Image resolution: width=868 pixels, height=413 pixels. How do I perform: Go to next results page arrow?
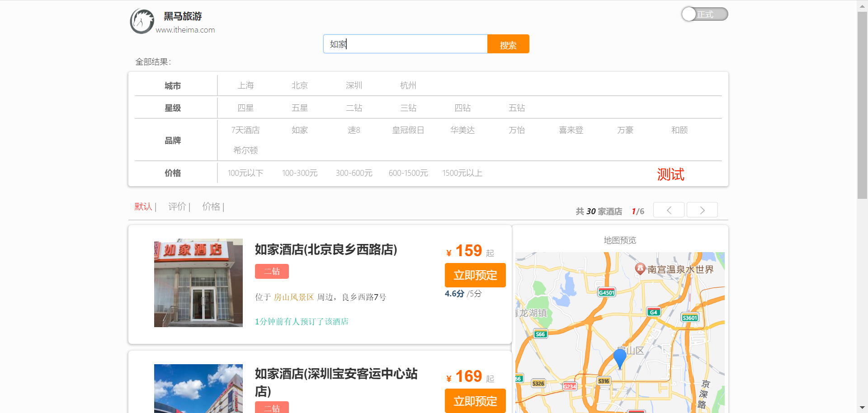702,210
